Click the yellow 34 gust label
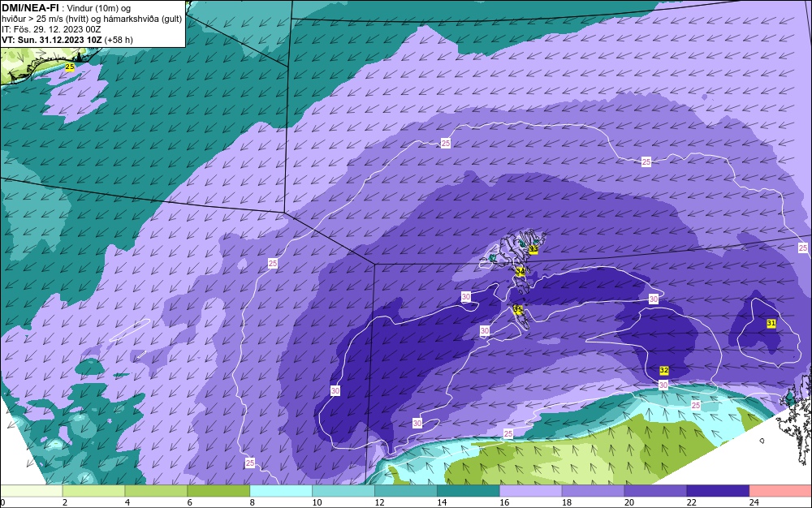Image resolution: width=812 pixels, height=508 pixels. [x=521, y=271]
